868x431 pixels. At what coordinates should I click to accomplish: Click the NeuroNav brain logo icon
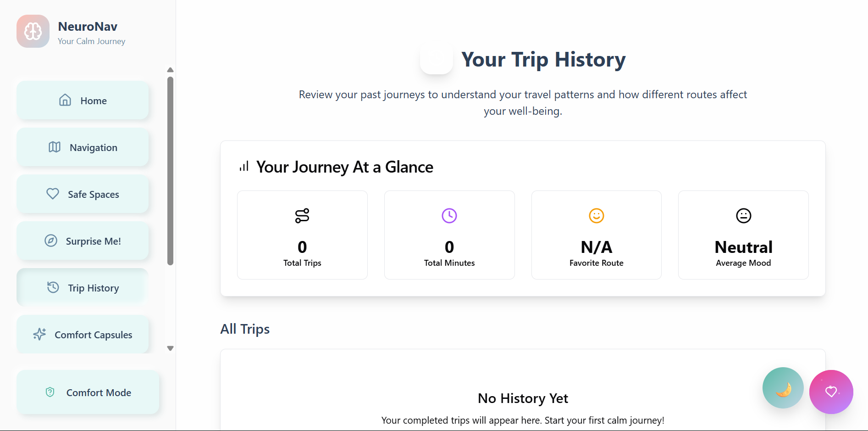click(33, 31)
